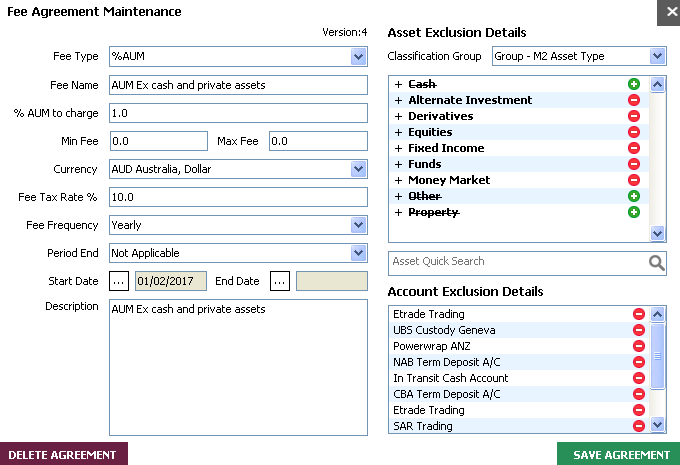Viewport: 680px width, 465px height.
Task: Open the Fee Frequency dropdown
Action: [359, 225]
